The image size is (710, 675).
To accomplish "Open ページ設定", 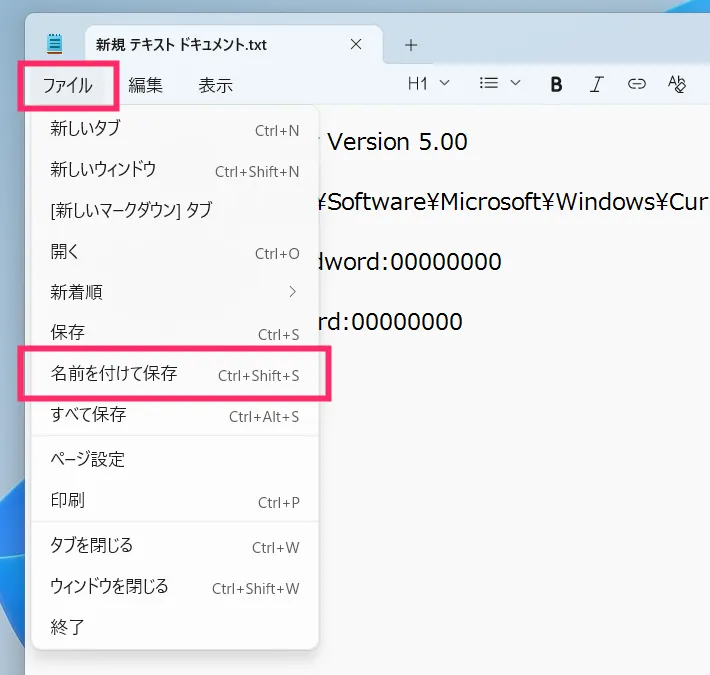I will click(x=175, y=460).
